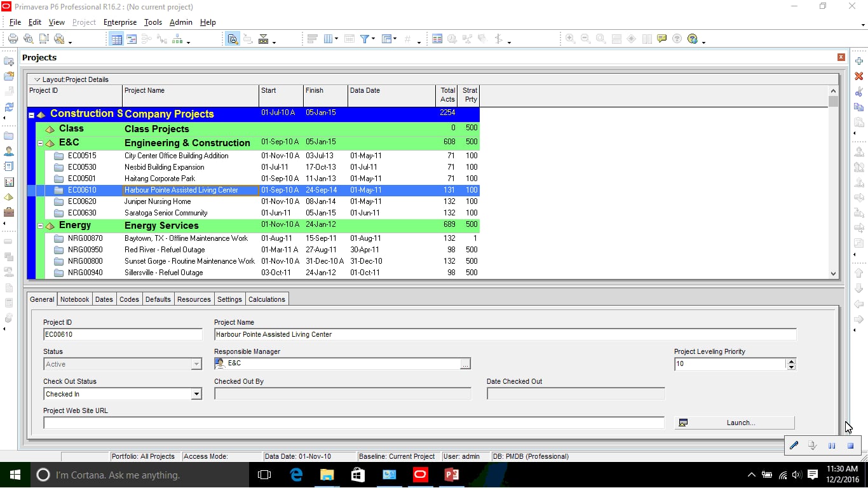Open the Check Out Status dropdown
The width and height of the screenshot is (868, 488).
click(x=196, y=394)
